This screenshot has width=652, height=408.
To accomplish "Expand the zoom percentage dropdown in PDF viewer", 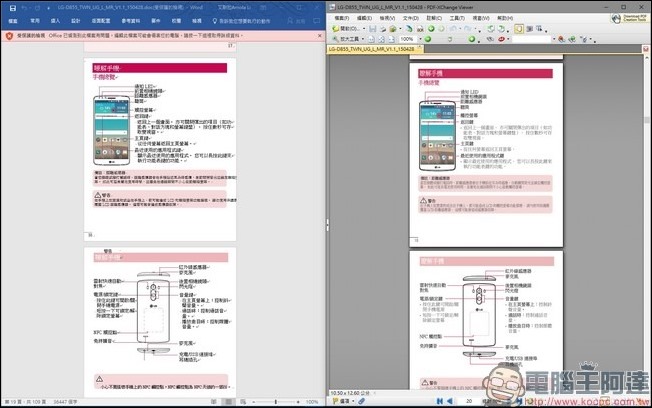I will point(420,39).
